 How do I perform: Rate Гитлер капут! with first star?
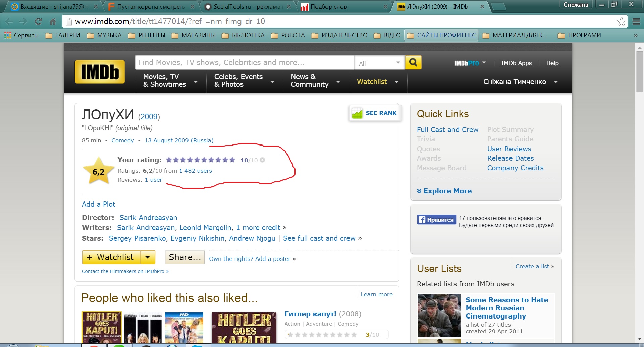coord(290,335)
